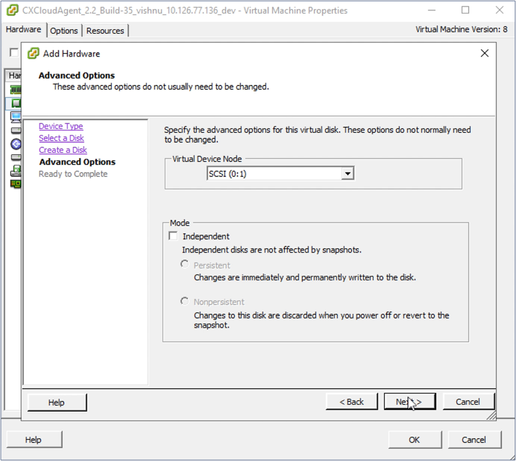
Task: Select the Persistent radio button
Action: pos(184,264)
